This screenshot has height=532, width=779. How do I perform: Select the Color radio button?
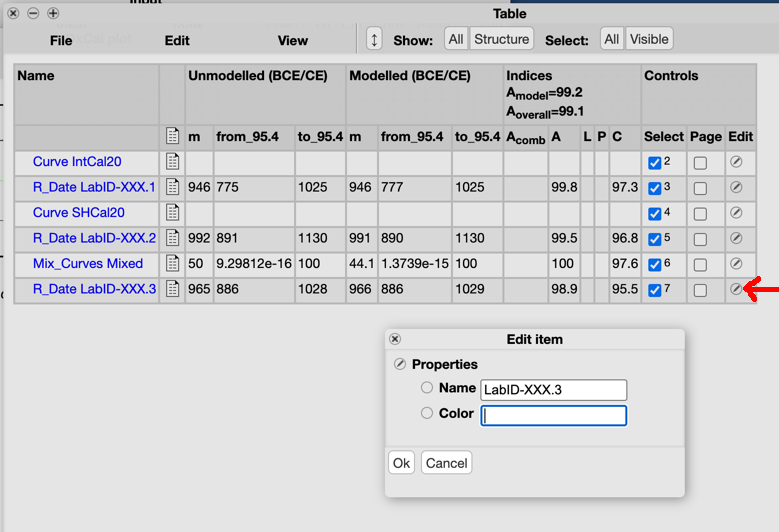point(427,413)
